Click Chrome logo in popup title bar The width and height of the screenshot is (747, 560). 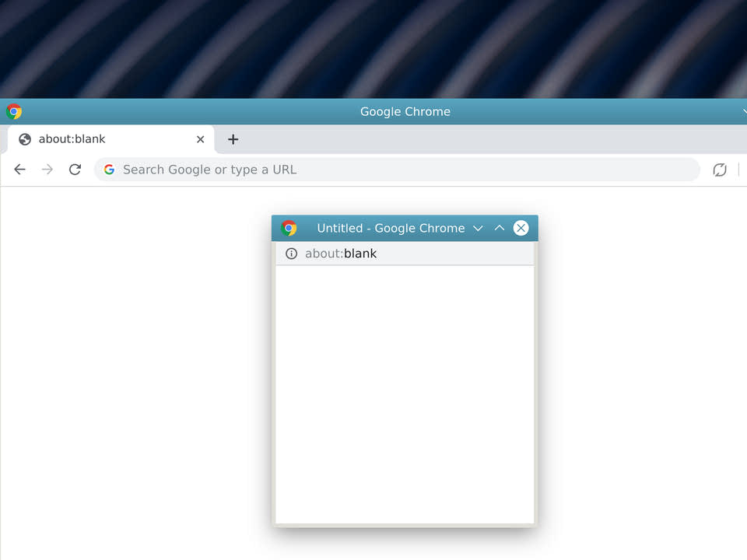pyautogui.click(x=289, y=228)
